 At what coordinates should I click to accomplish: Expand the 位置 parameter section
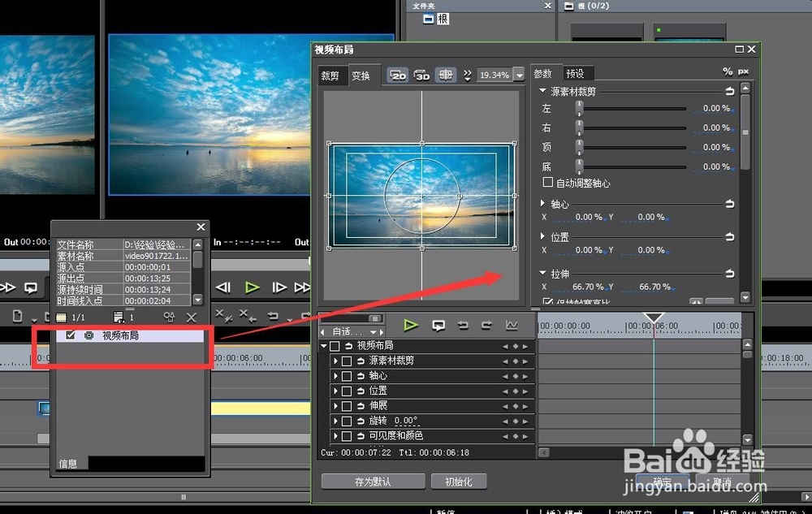(x=542, y=236)
